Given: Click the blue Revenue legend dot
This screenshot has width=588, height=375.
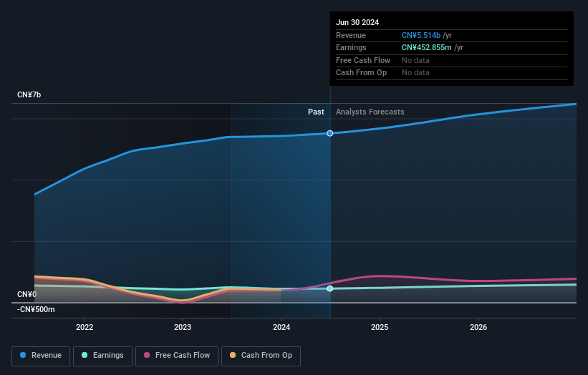Looking at the screenshot, I should [23, 355].
